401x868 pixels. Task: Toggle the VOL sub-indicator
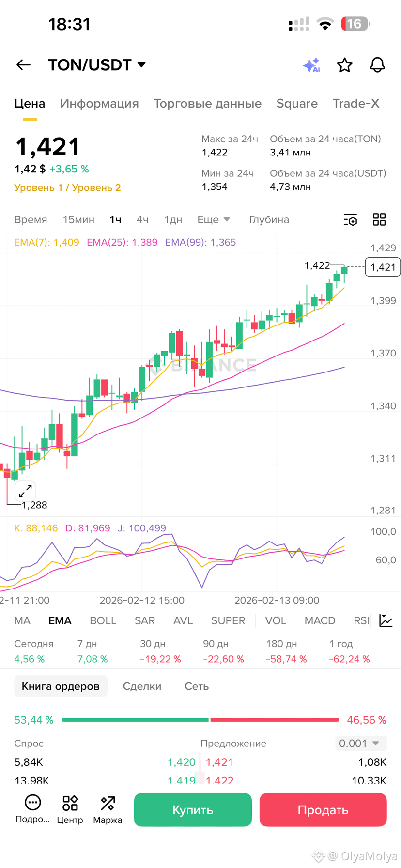tap(276, 620)
